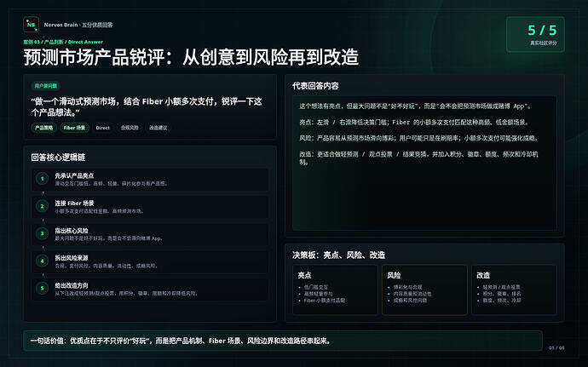Open the 改造 decision card

tap(514, 290)
